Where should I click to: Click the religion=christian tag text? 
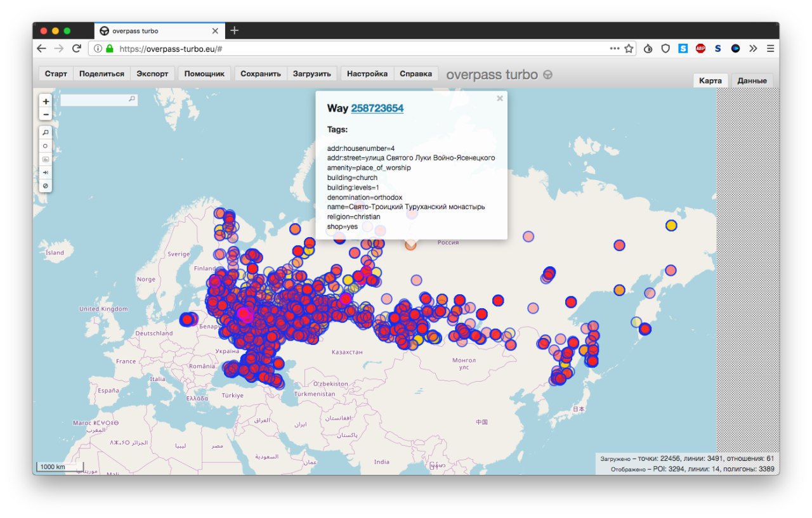(x=353, y=217)
